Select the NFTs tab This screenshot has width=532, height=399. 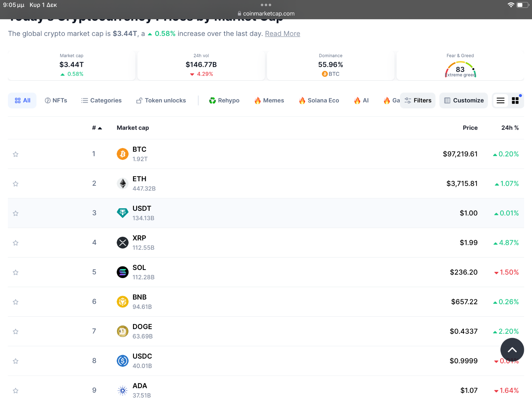(x=56, y=100)
